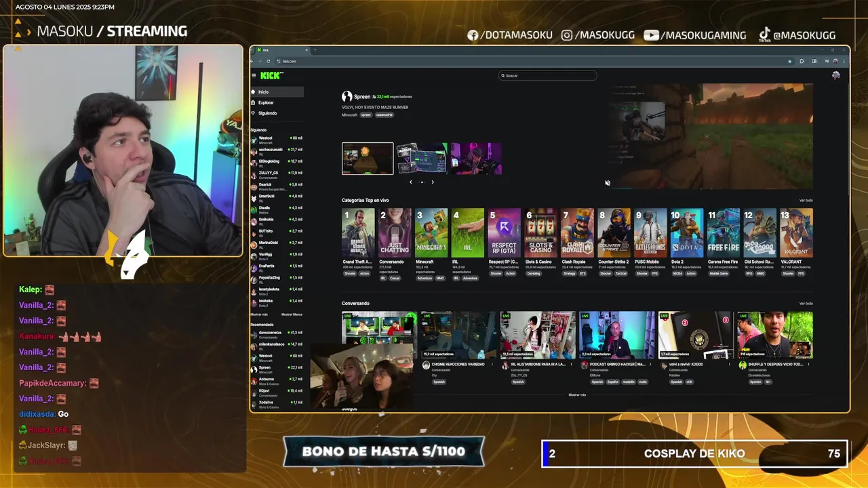
Task: Open the Kick user avatar menu
Action: pos(835,75)
